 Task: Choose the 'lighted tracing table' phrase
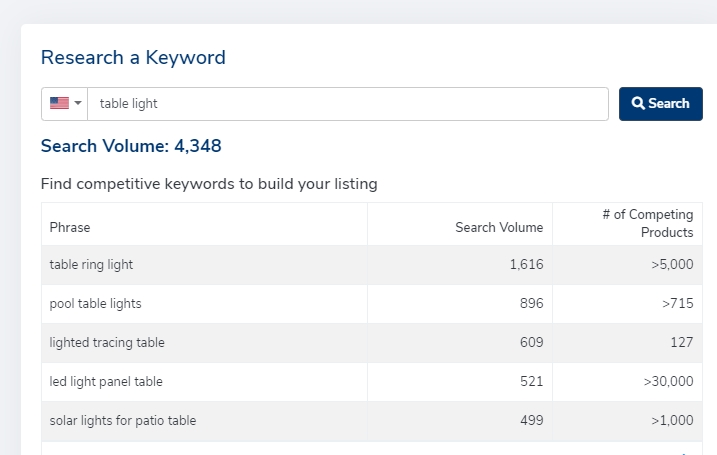(107, 342)
